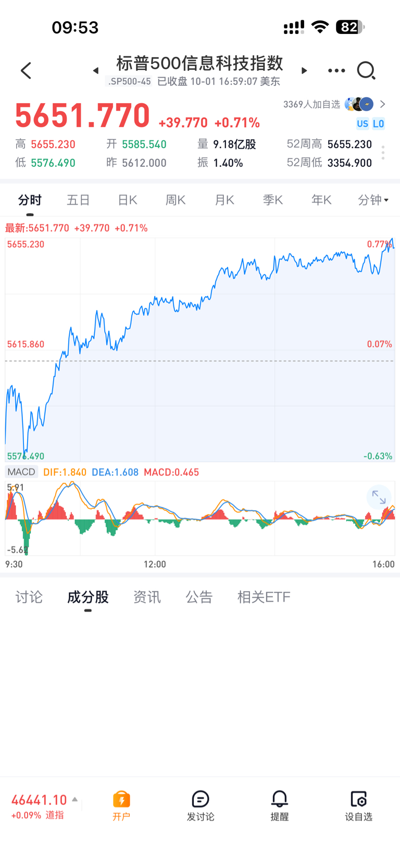The image size is (400, 868).
Task: Expand more quote details via vertical dots
Action: coord(383,153)
